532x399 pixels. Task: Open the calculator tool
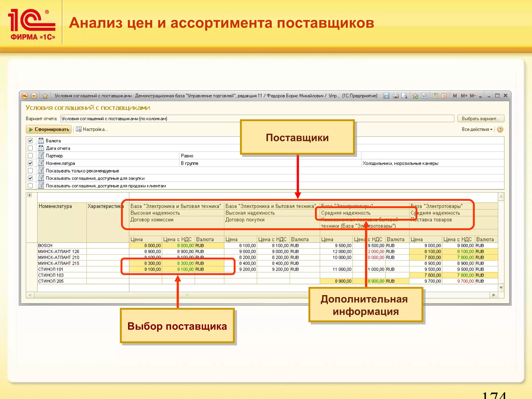435,96
